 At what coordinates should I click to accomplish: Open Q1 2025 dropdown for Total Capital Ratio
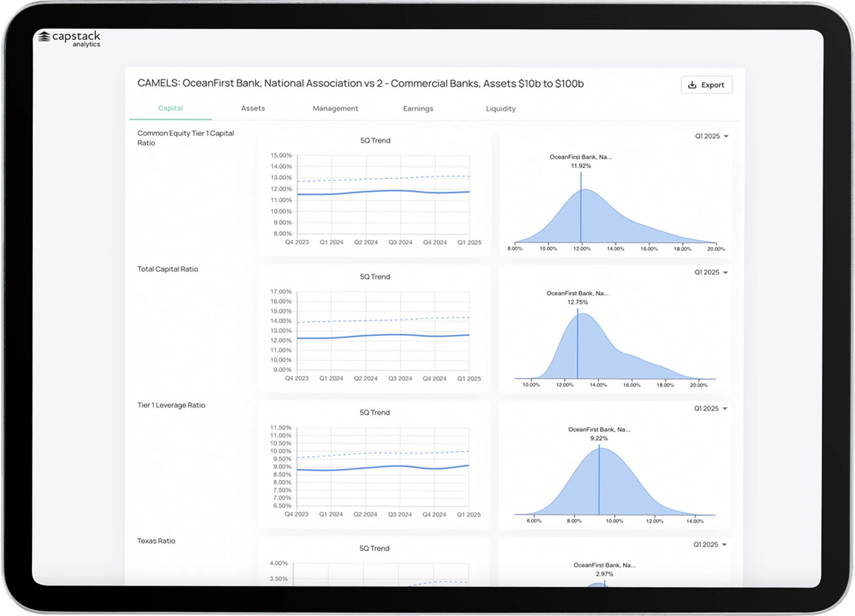coord(711,272)
